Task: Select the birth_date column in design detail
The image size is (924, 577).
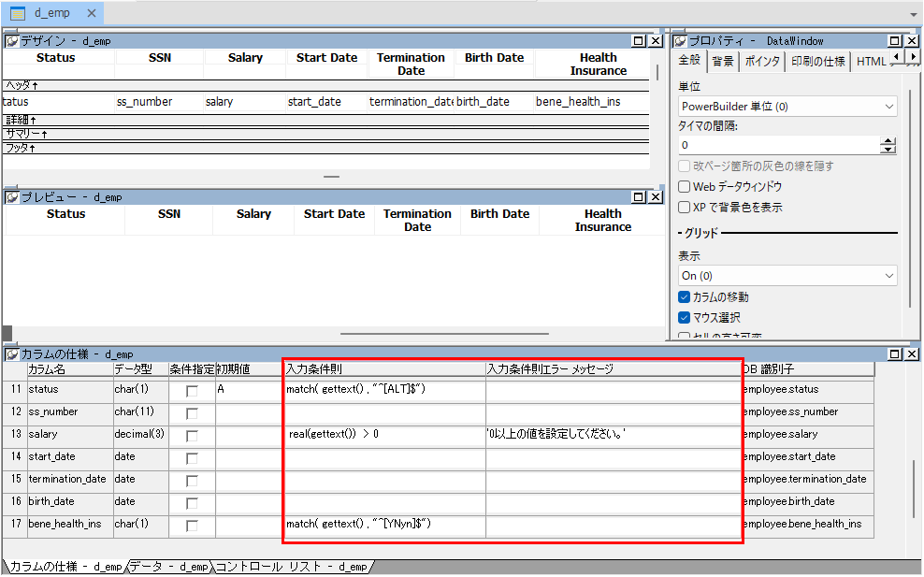Action: [x=494, y=102]
